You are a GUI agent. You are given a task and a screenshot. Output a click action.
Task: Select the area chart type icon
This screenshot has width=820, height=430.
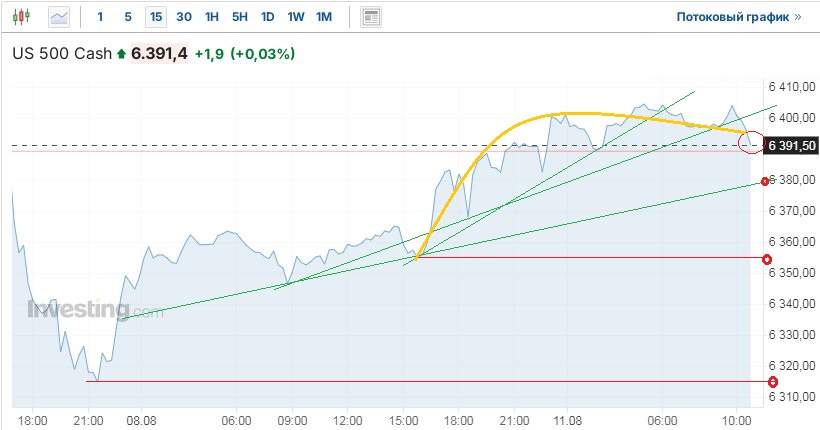pos(60,17)
